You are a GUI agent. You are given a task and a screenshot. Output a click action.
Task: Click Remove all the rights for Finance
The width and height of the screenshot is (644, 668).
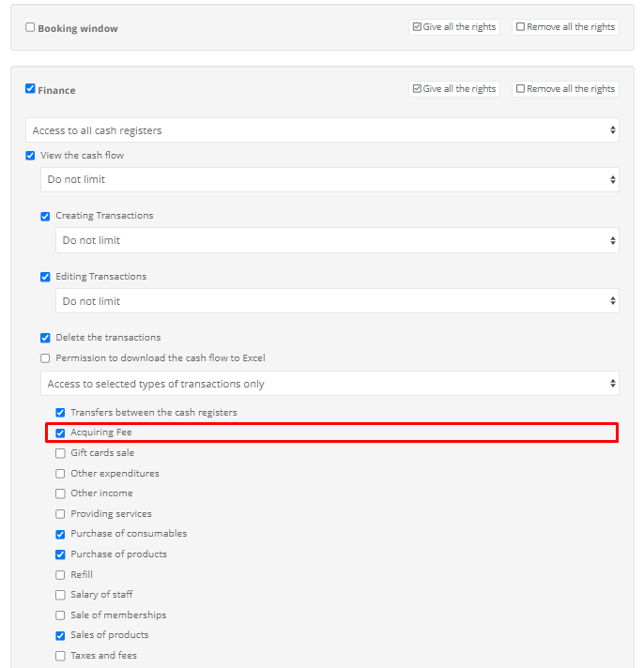[x=565, y=88]
